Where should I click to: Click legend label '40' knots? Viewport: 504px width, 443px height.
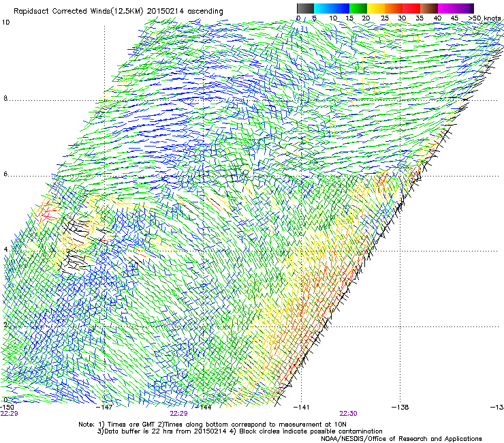click(x=437, y=18)
